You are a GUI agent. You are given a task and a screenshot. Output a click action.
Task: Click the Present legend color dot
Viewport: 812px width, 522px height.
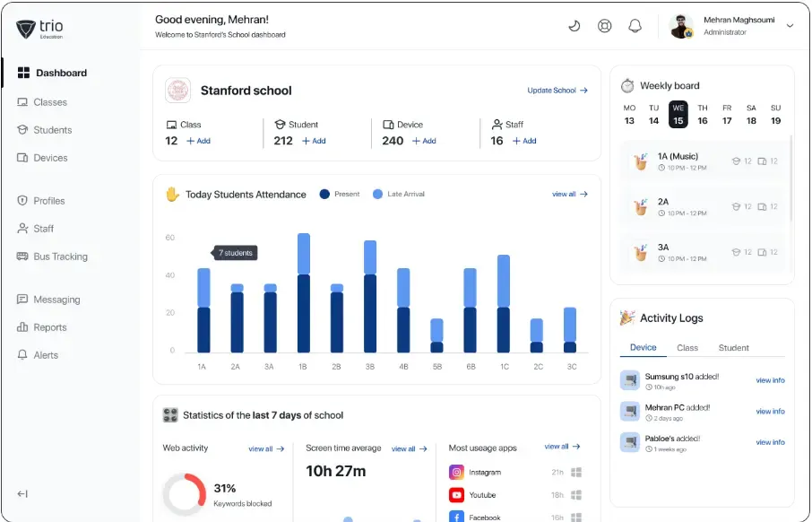(324, 194)
